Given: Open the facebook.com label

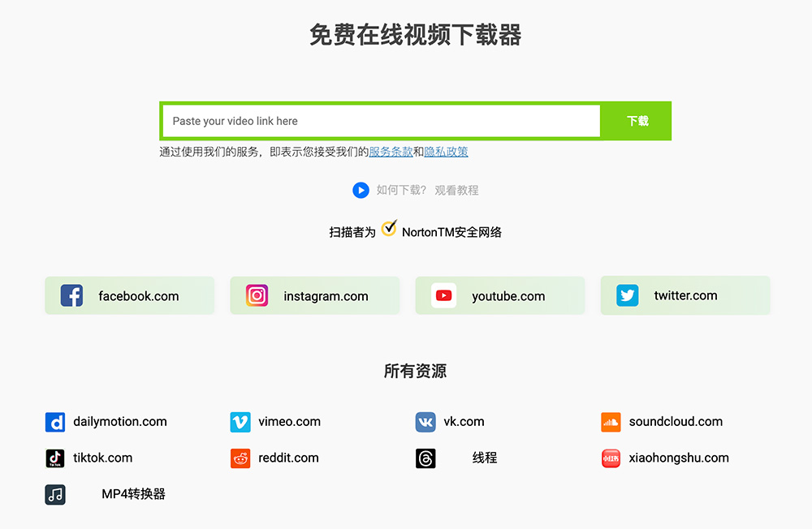Looking at the screenshot, I should point(139,296).
